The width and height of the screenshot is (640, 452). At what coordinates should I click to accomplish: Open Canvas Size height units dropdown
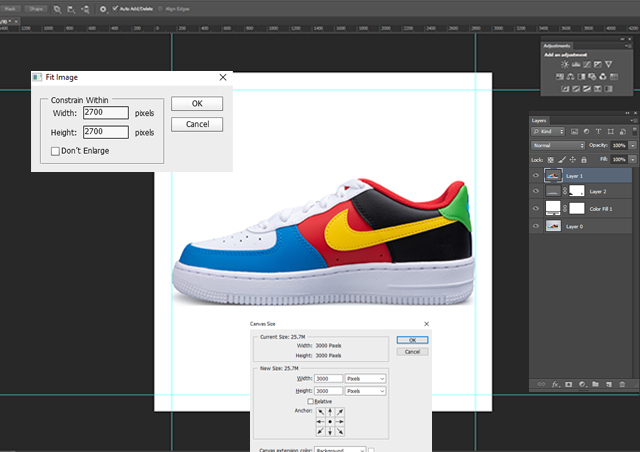pos(365,391)
